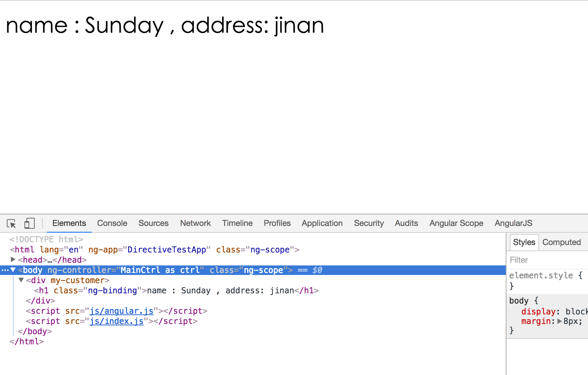Select the closing </html> tag row
Image resolution: width=588 pixels, height=375 pixels.
(27, 342)
